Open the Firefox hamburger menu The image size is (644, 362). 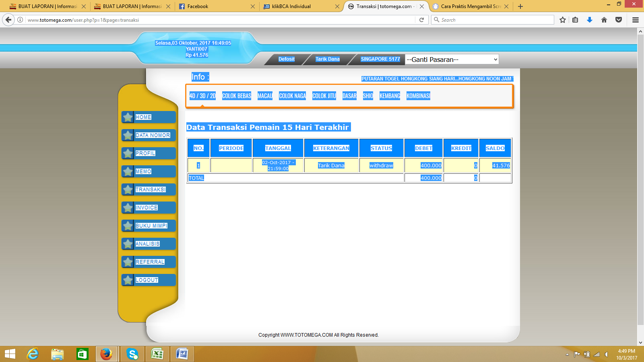pyautogui.click(x=636, y=20)
